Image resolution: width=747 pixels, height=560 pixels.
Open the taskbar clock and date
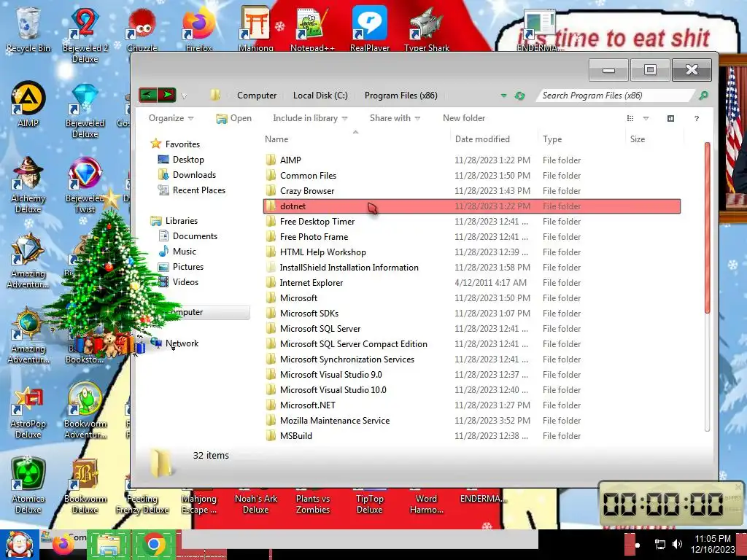(x=712, y=544)
